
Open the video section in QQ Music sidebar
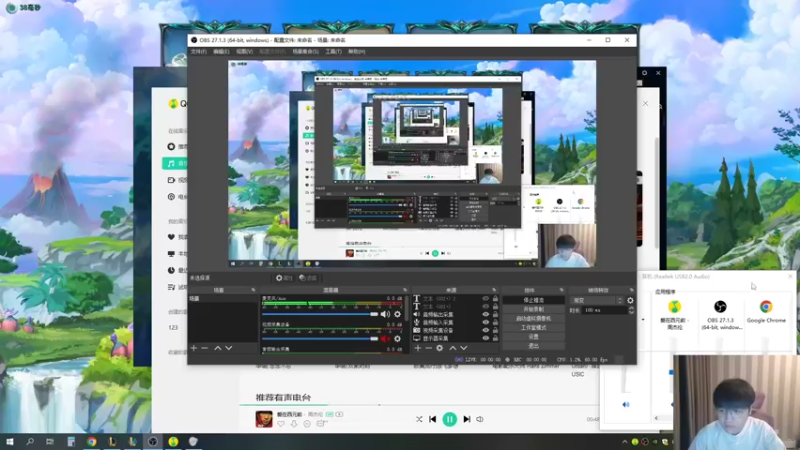(x=171, y=180)
